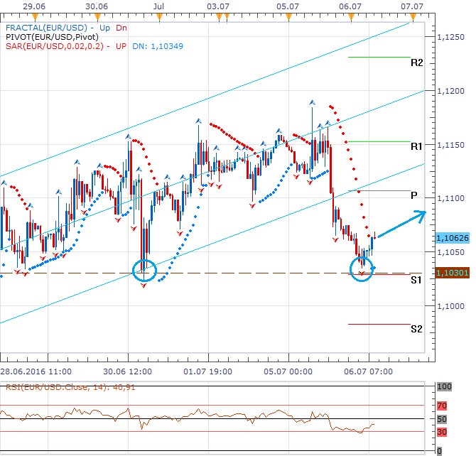The height and width of the screenshot is (456, 476).
Task: Click the blue circle marker near S1
Action: point(363,269)
